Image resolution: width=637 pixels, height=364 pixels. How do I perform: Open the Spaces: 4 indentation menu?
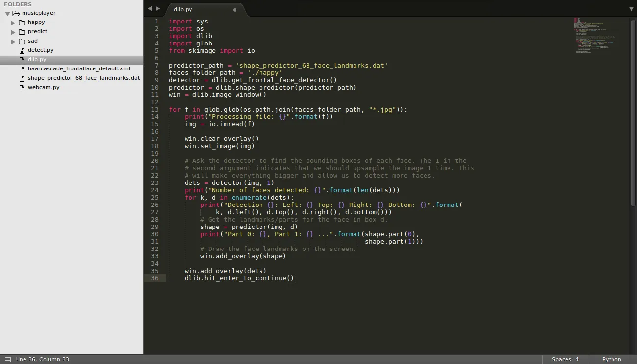point(565,360)
